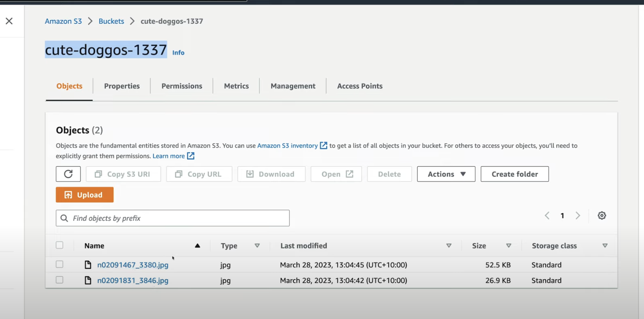Click the Name column header
The width and height of the screenshot is (644, 319).
pyautogui.click(x=94, y=245)
